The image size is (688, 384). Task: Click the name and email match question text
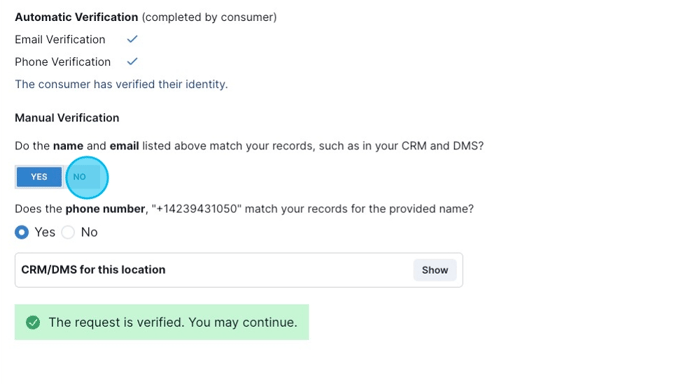pos(249,146)
